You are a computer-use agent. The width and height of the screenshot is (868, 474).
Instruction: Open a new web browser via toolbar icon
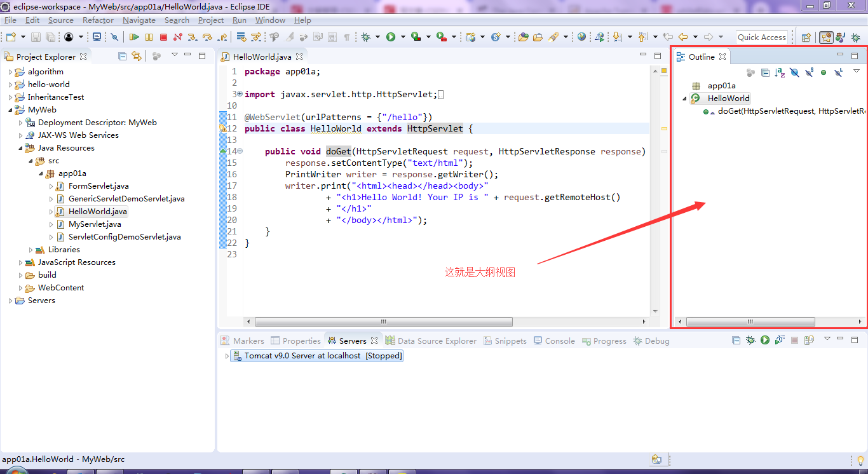pyautogui.click(x=581, y=37)
